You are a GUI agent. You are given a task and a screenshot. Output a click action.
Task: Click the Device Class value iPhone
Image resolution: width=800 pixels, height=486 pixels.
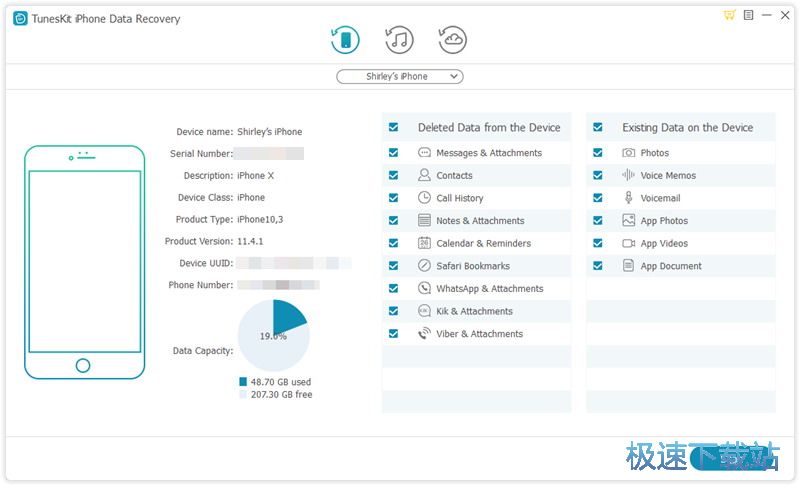coord(251,197)
